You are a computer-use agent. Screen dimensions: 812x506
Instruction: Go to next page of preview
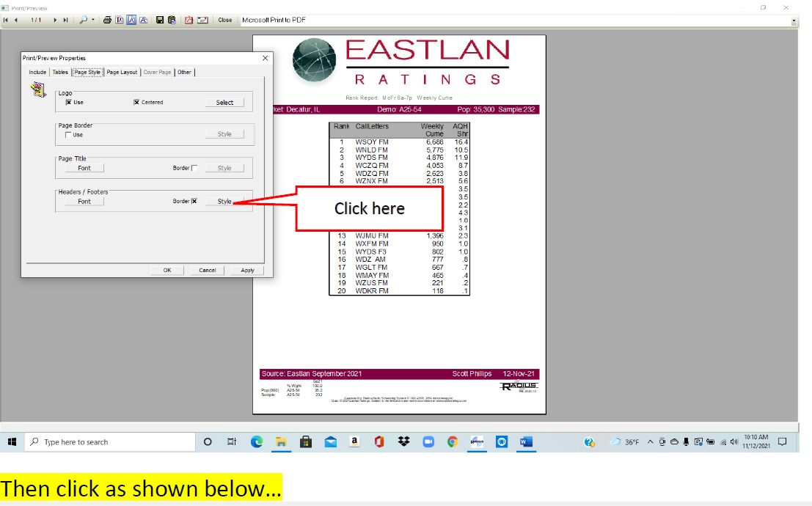[x=55, y=21]
